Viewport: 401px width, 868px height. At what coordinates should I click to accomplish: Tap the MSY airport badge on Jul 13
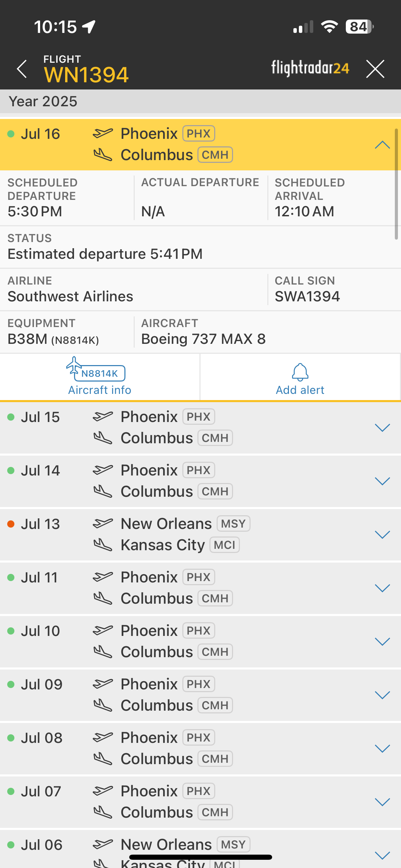233,524
